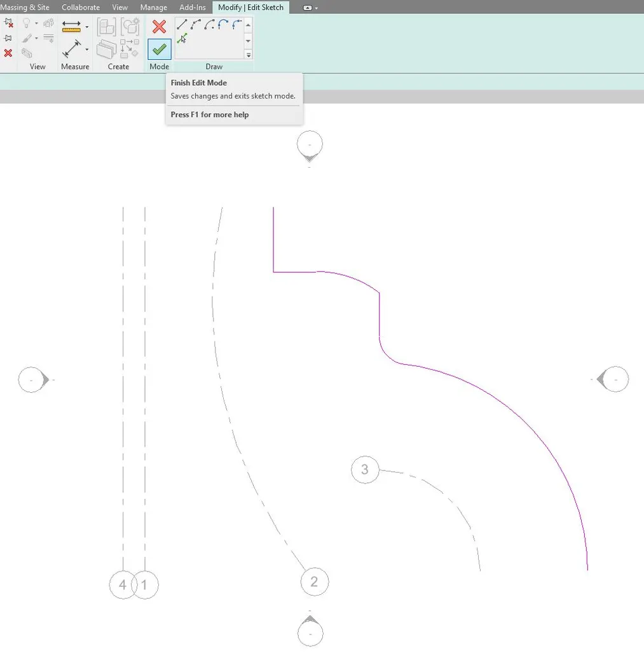Select the Measure Between Two References tool
This screenshot has height=656, width=644.
click(72, 48)
